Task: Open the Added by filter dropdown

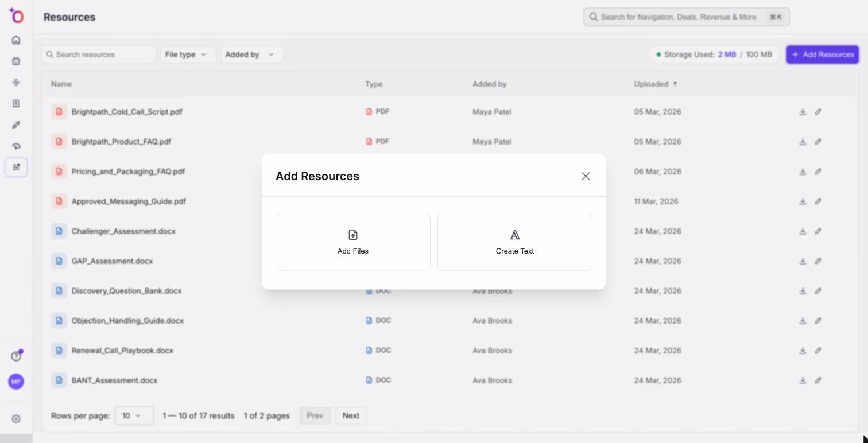Action: pos(251,55)
